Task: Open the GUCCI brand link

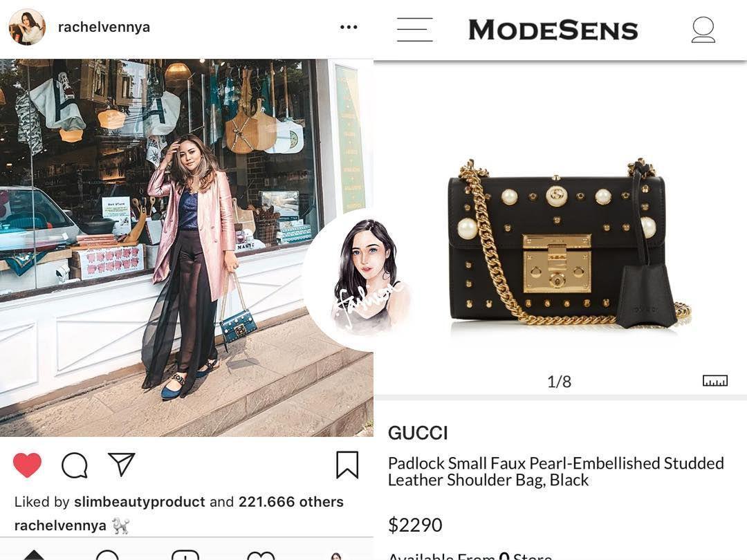Action: click(x=418, y=433)
